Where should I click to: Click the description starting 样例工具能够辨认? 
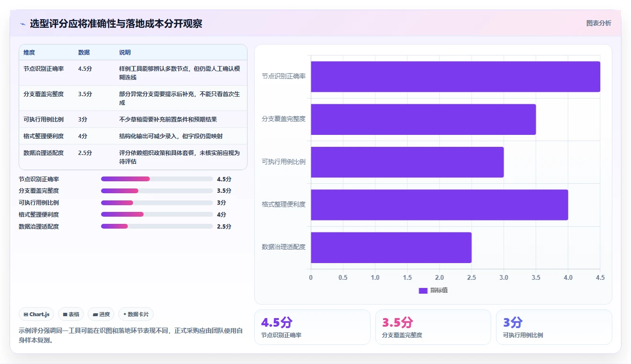(x=180, y=73)
